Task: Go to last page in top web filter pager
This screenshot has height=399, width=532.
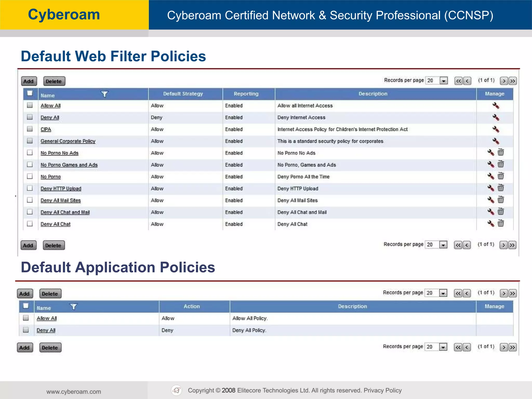Action: click(513, 81)
